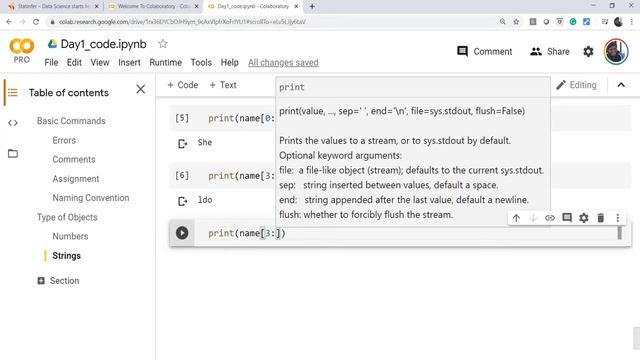Go to Numbers in table of contents
The height and width of the screenshot is (360, 640).
70,236
